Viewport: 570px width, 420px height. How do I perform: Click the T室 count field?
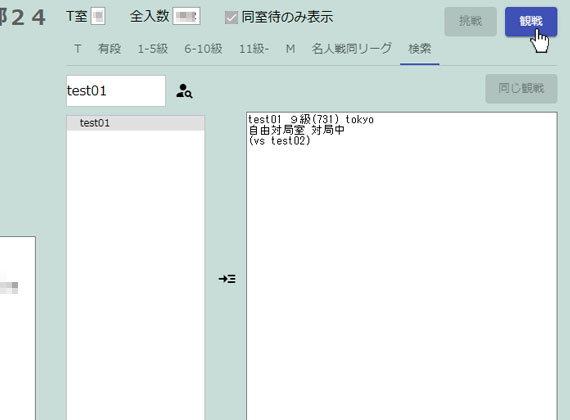click(98, 16)
